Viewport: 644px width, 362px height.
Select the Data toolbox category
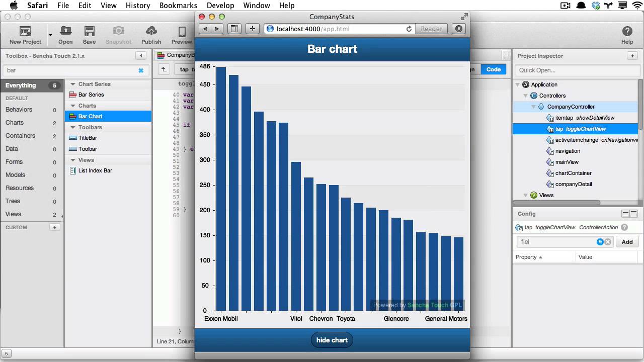pyautogui.click(x=32, y=149)
